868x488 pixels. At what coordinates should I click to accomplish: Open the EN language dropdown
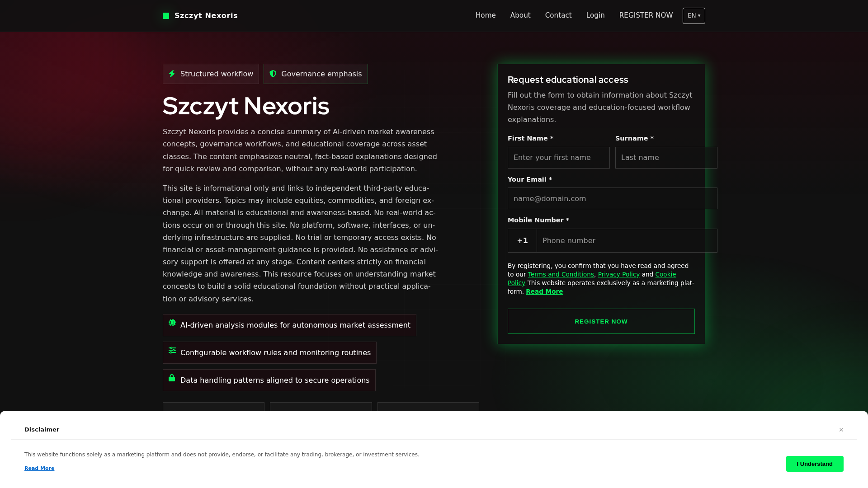[x=693, y=16]
